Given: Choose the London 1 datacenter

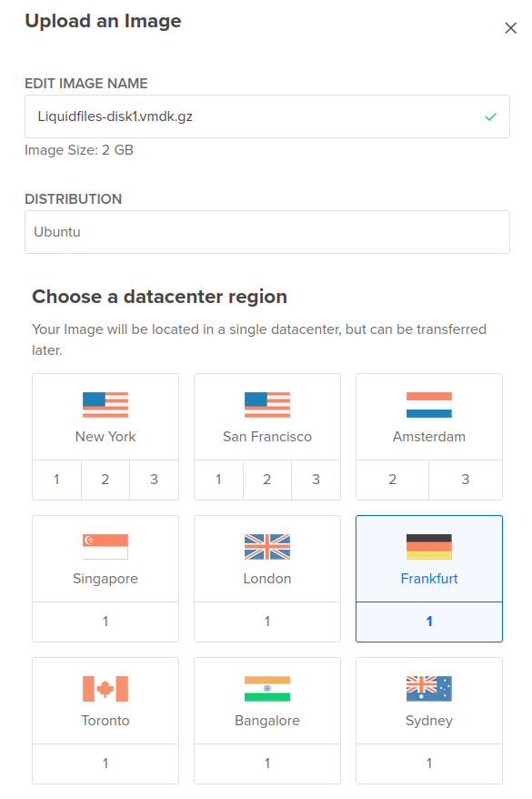Looking at the screenshot, I should 266,621.
